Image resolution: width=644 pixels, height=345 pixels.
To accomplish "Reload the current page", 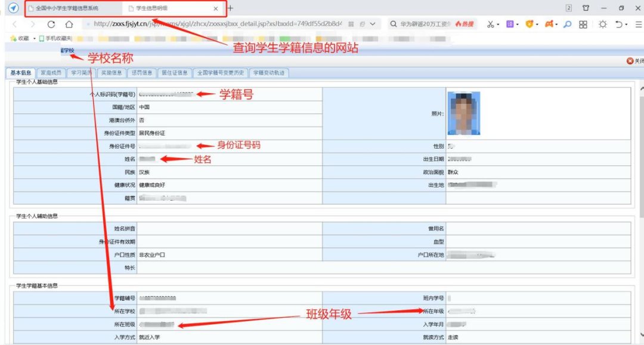I will click(51, 24).
